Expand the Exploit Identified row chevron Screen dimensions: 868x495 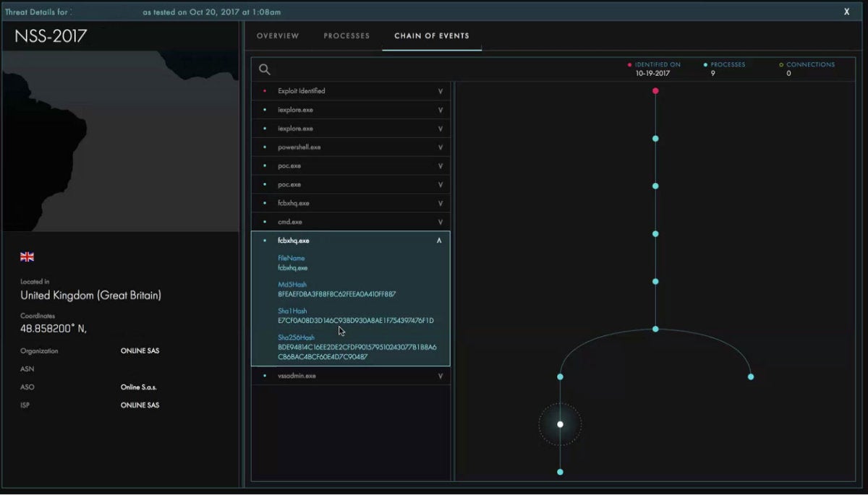pos(440,91)
